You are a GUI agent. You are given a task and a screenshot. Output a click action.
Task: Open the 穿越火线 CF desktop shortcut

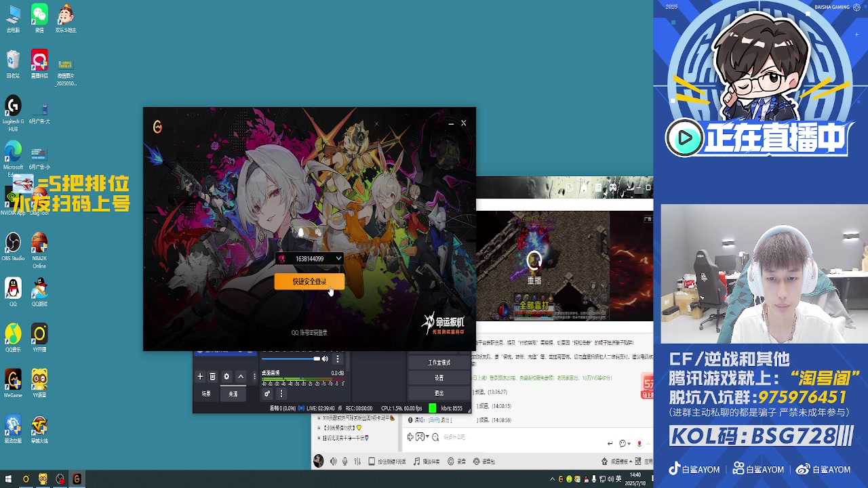pos(39,429)
